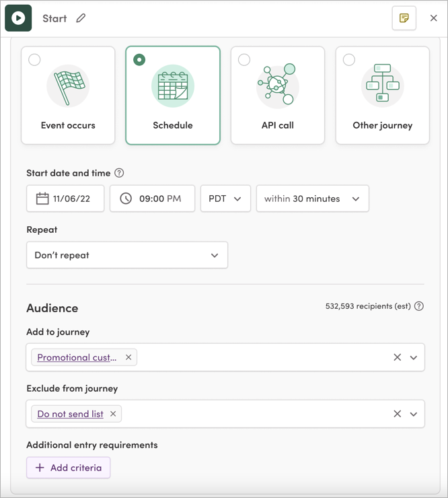Click the Audience heading
Image resolution: width=448 pixels, height=498 pixels.
(x=52, y=308)
